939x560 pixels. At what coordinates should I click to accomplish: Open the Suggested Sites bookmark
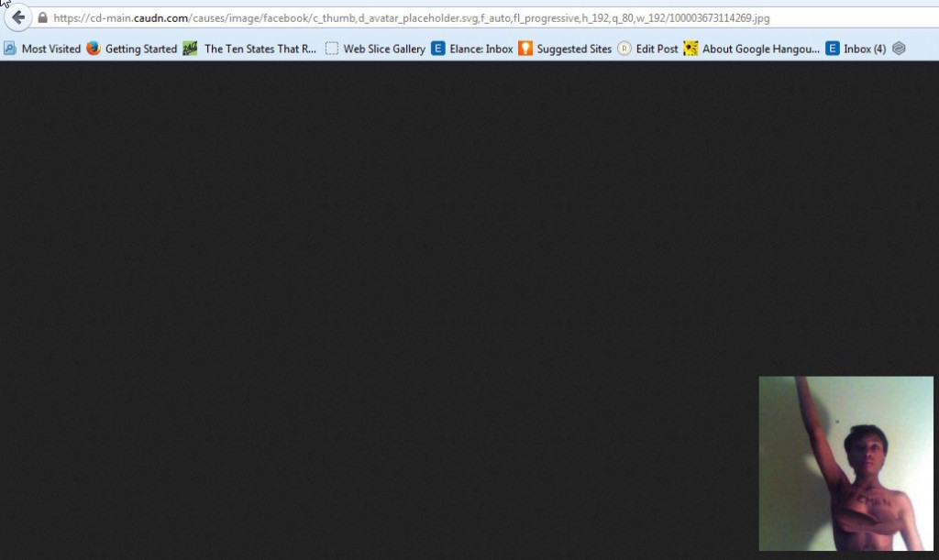574,49
